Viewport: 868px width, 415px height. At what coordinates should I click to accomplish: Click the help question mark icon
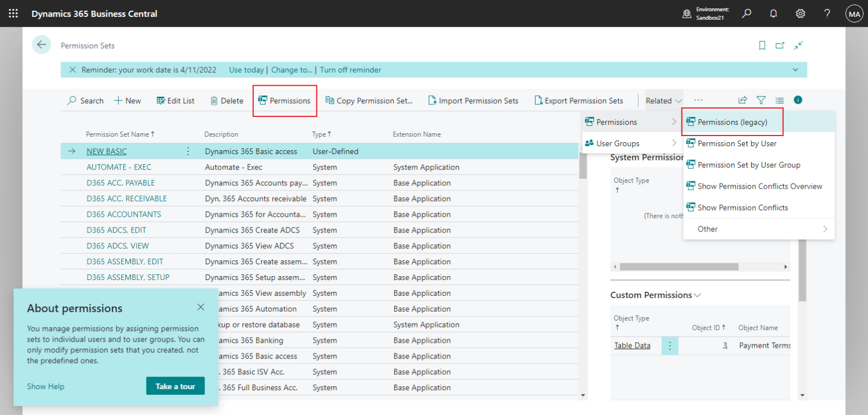(x=827, y=13)
